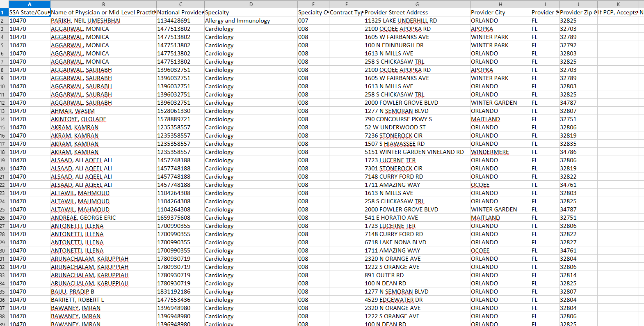Select column J header

(578, 4)
